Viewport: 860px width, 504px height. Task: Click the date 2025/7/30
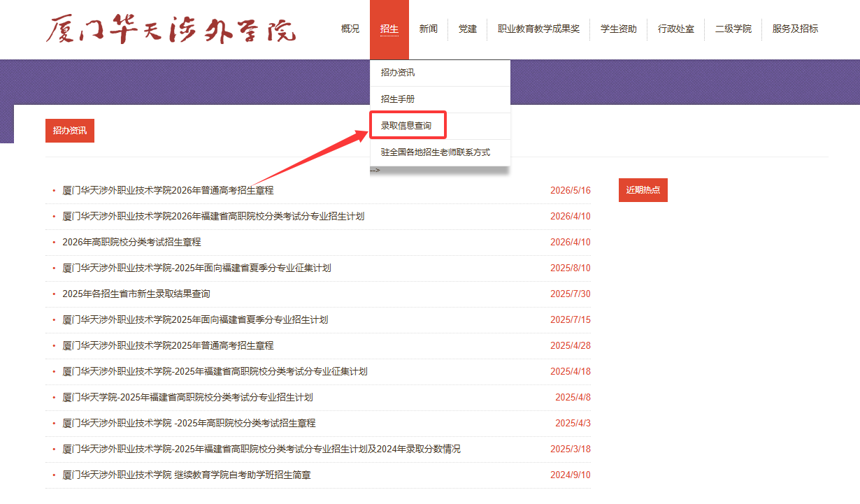pos(571,294)
